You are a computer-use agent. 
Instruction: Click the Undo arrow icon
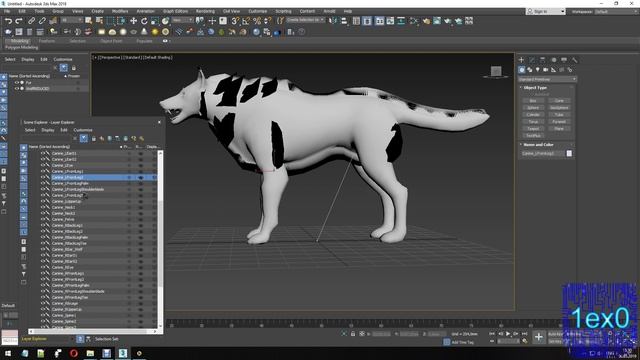[x=8, y=21]
